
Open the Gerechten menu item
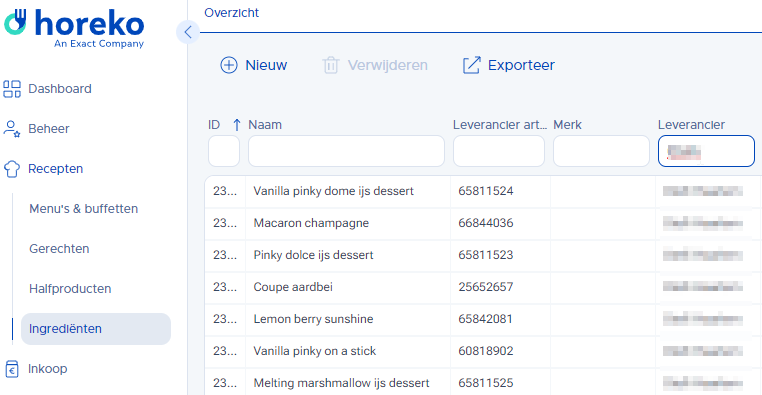coord(59,249)
